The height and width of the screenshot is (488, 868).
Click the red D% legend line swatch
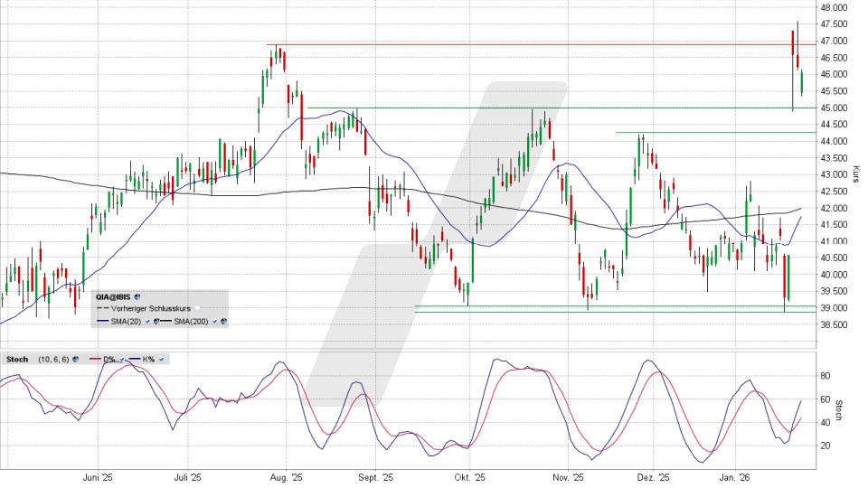coord(95,359)
